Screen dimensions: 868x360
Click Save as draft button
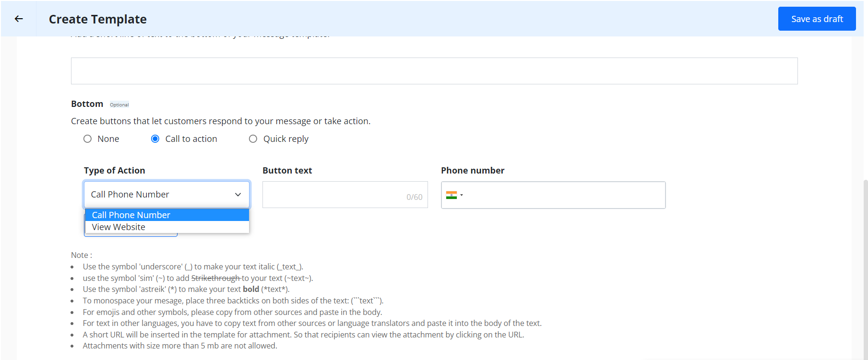tap(817, 19)
